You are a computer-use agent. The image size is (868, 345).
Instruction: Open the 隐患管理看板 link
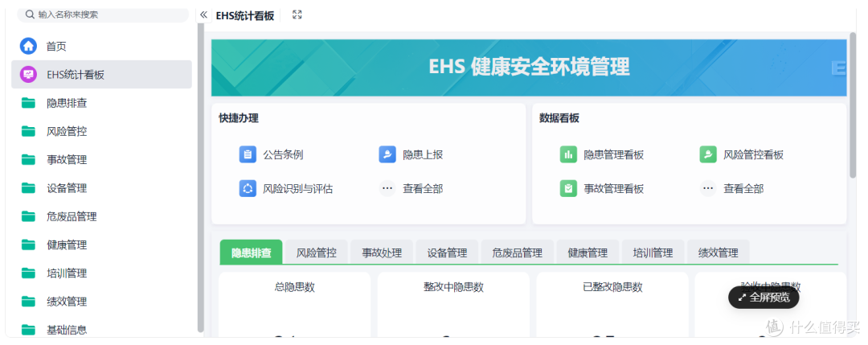pyautogui.click(x=613, y=155)
